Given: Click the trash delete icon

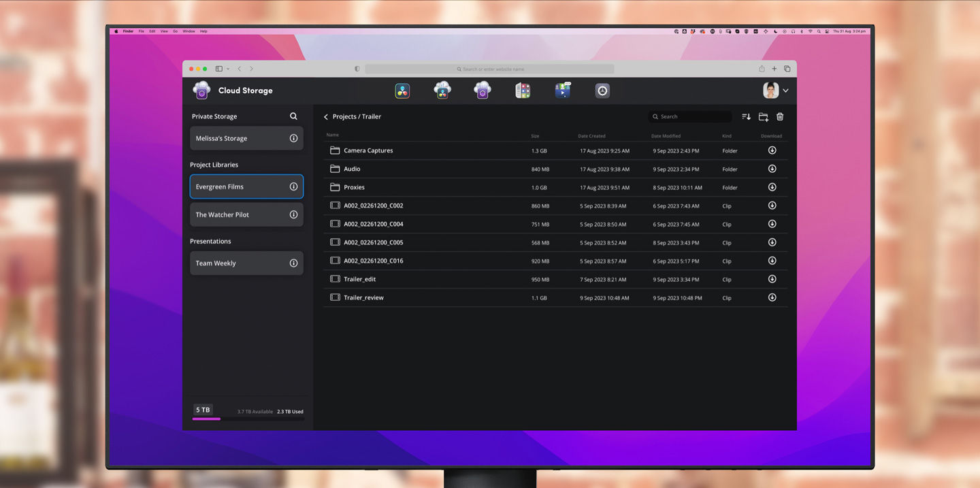Looking at the screenshot, I should [x=780, y=116].
